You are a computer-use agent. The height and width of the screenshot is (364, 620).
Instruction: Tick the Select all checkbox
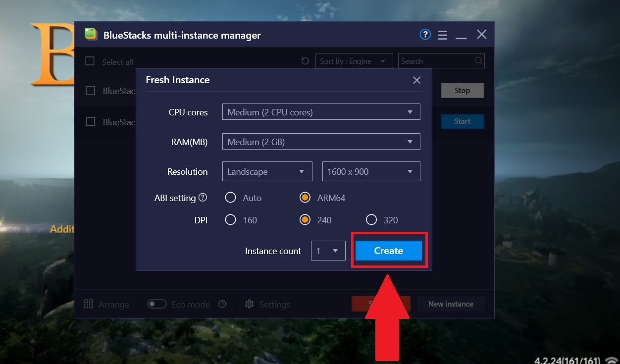(90, 61)
